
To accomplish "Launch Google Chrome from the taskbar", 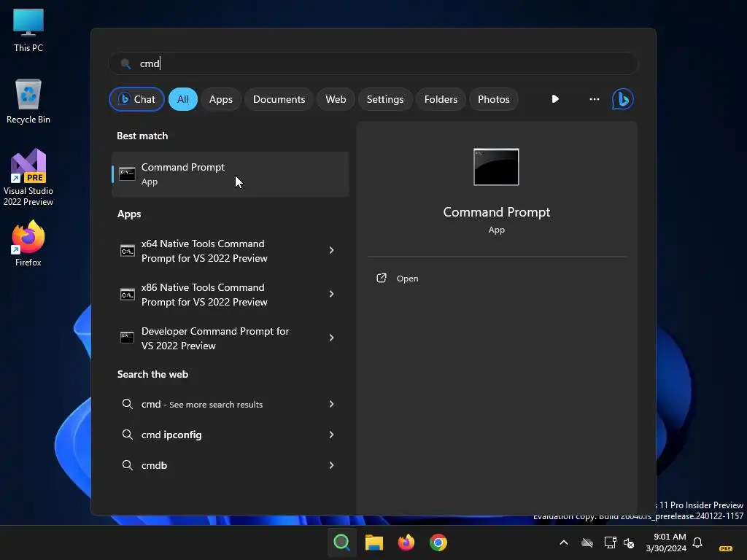I will 438,542.
